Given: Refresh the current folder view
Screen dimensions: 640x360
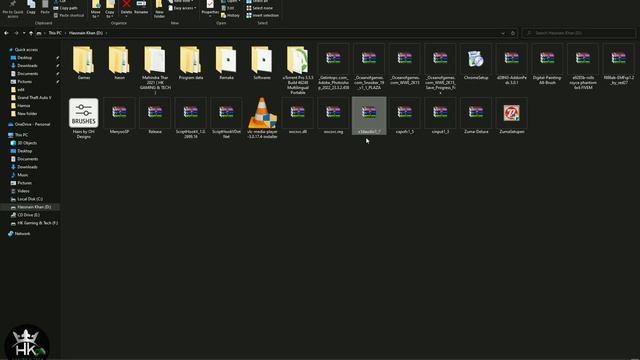Looking at the screenshot, I should [x=513, y=33].
